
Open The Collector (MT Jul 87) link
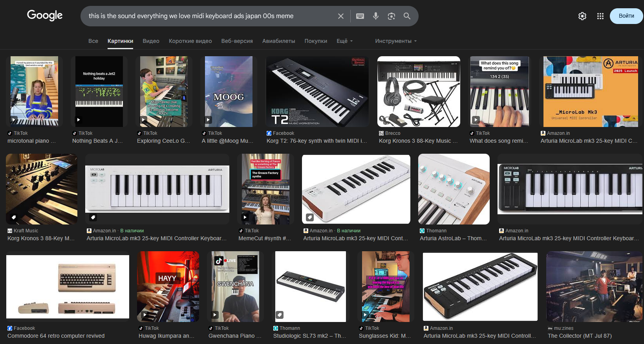(x=580, y=336)
